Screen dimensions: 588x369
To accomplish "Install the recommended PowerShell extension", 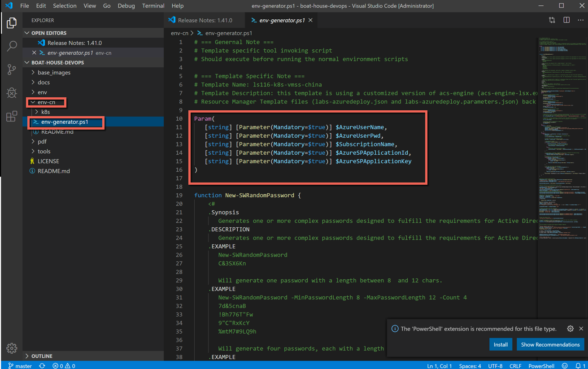I will coord(501,344).
